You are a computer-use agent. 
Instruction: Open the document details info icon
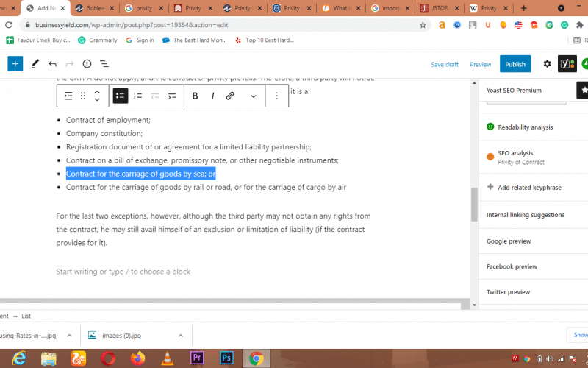(87, 64)
